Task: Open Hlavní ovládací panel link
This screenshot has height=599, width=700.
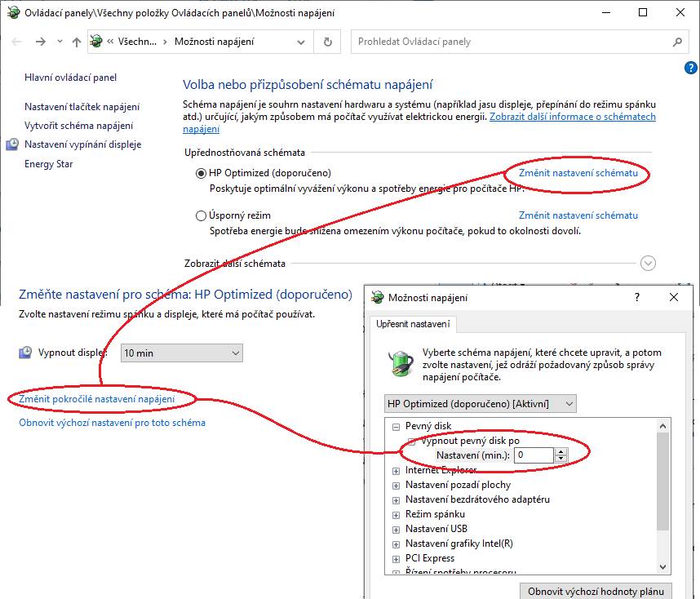Action: [70, 78]
